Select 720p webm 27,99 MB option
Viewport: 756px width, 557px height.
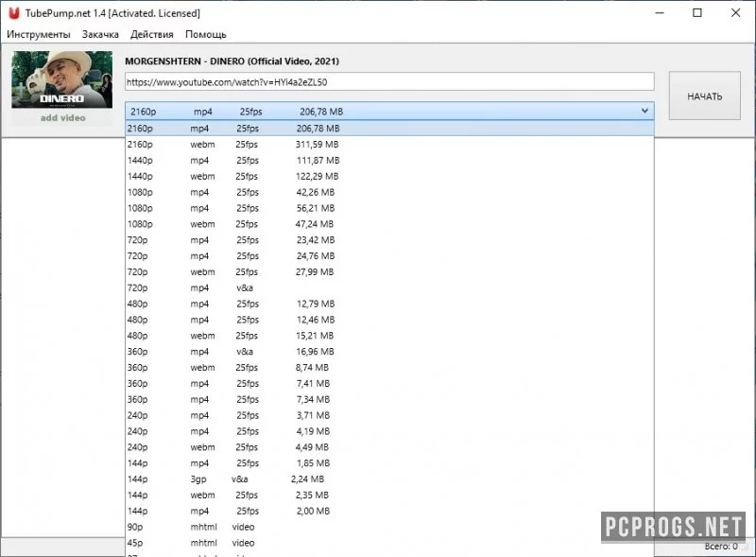(389, 271)
